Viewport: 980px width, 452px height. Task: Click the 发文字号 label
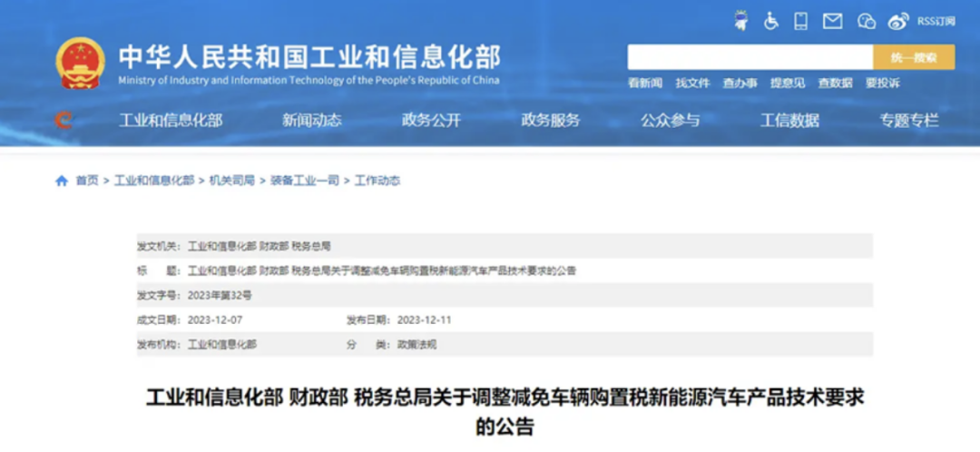coord(160,295)
